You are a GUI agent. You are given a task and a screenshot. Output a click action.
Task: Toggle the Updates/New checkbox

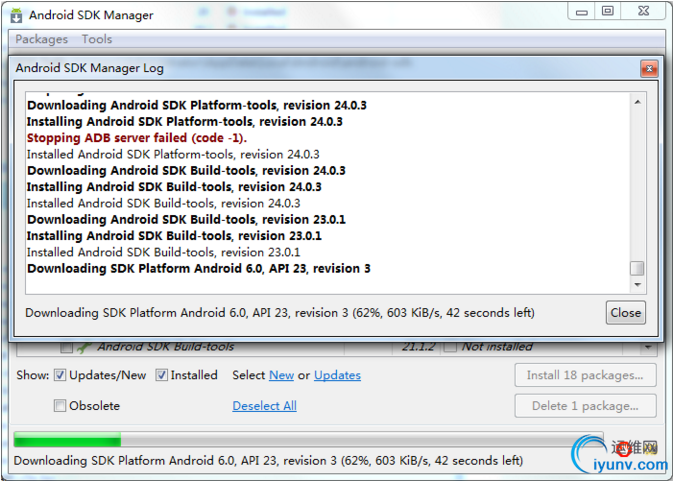tap(60, 375)
